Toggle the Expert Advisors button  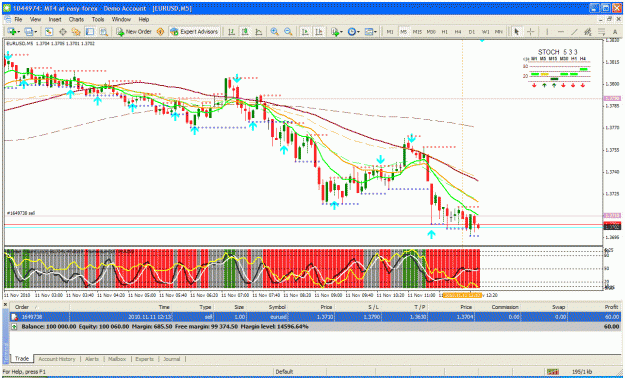(x=194, y=32)
